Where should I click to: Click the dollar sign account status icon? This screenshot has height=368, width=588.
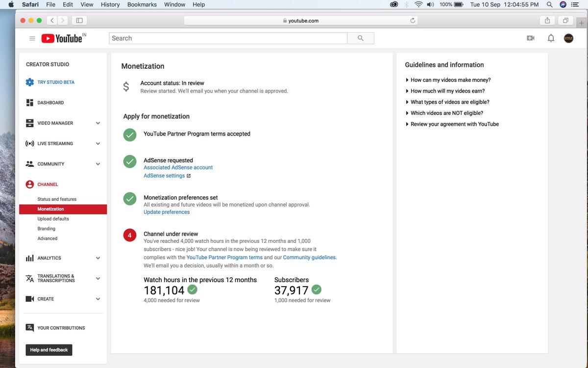click(x=126, y=87)
